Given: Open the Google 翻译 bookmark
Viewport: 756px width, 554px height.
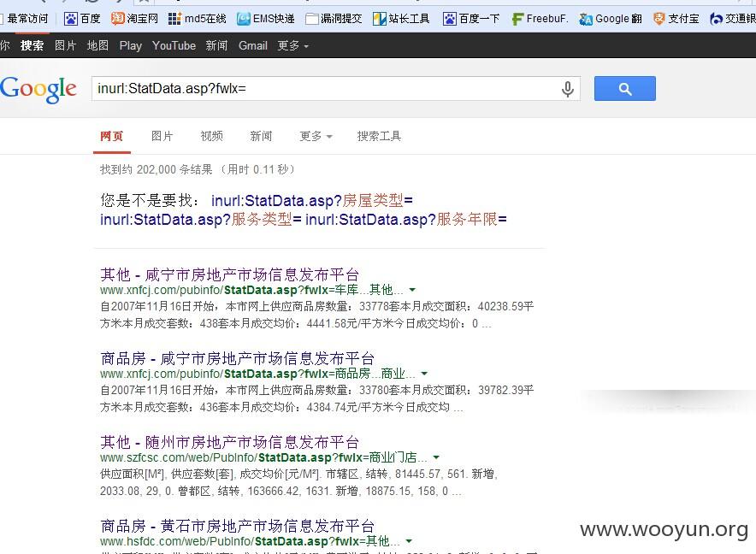Looking at the screenshot, I should (611, 19).
